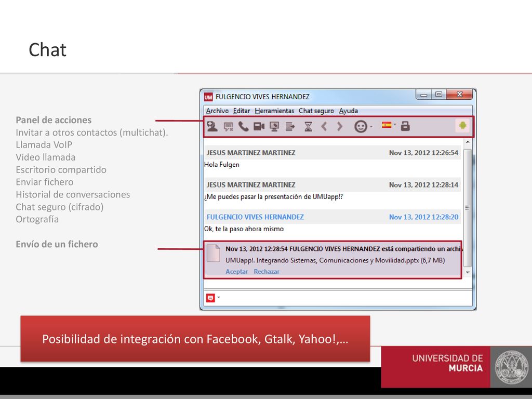Open the Archivo menu
This screenshot has height=399, width=532.
point(217,111)
